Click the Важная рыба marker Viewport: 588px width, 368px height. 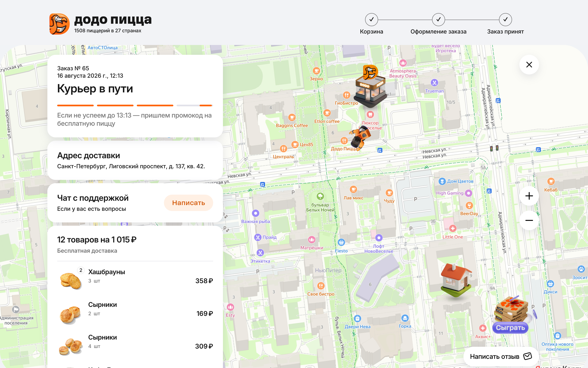[255, 213]
